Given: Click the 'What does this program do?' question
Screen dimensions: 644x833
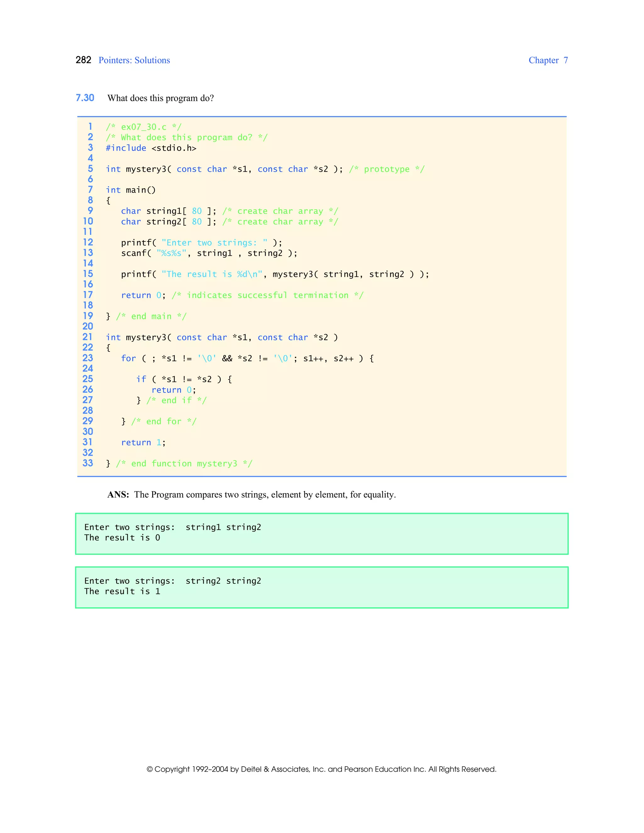Looking at the screenshot, I should tap(160, 98).
